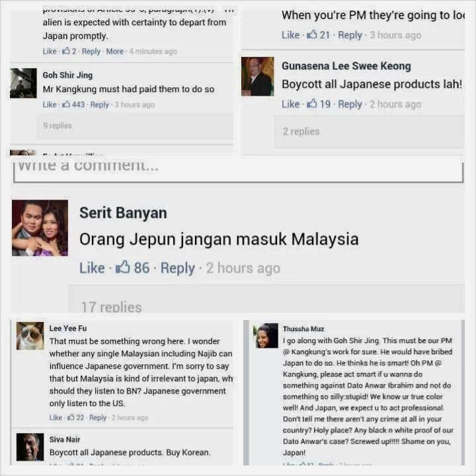The height and width of the screenshot is (476, 476).
Task: Reply to Lee Yee Fu's comment
Action: (98, 418)
